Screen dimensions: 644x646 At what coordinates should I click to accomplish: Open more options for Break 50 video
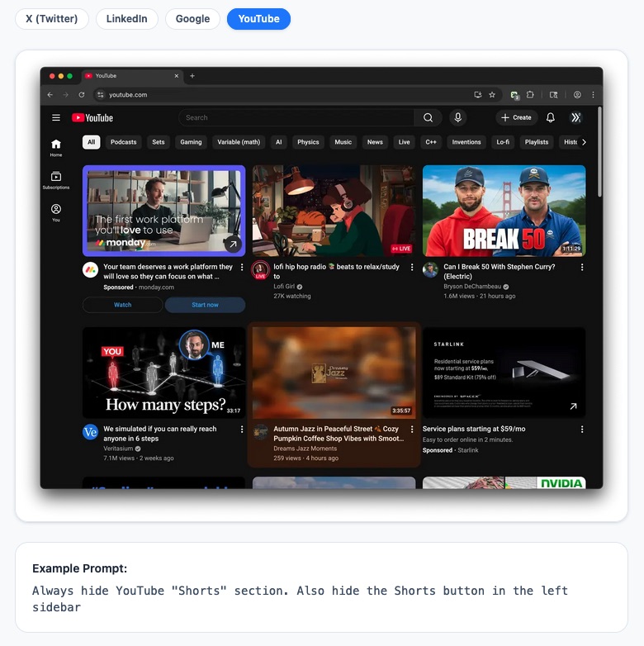[582, 267]
